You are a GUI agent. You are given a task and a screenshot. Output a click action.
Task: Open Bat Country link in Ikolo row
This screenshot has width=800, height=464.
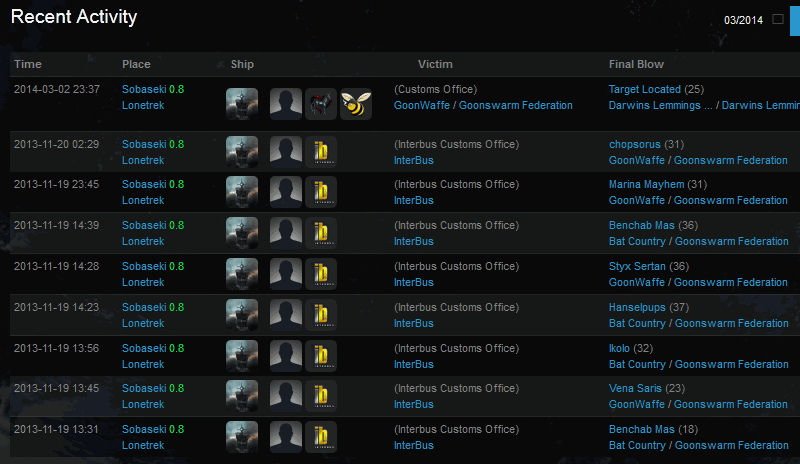[x=637, y=364]
